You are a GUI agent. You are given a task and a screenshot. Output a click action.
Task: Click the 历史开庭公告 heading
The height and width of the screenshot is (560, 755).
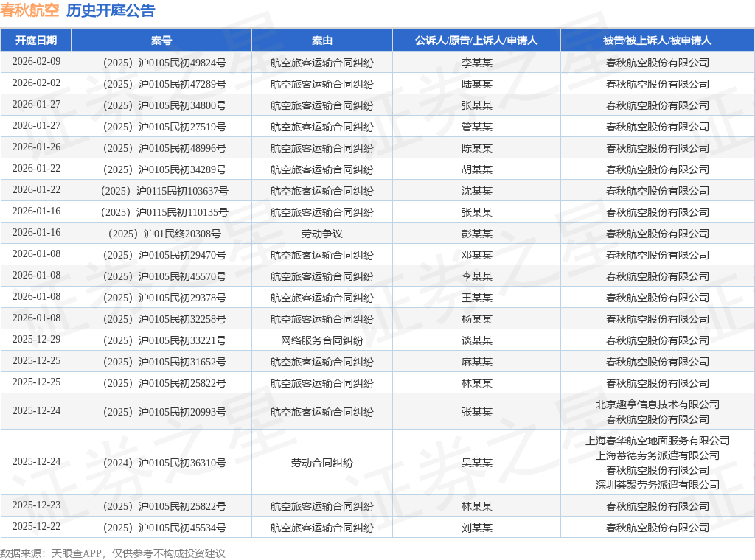pyautogui.click(x=111, y=10)
